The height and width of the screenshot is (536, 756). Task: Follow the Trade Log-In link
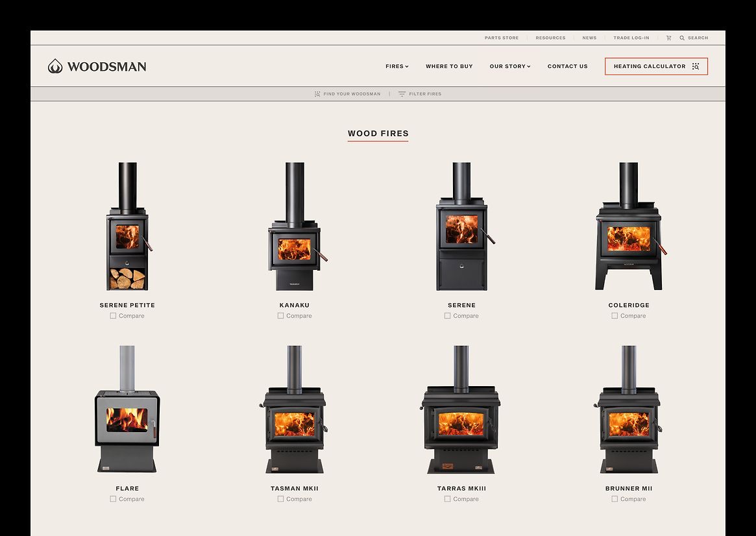(x=631, y=38)
